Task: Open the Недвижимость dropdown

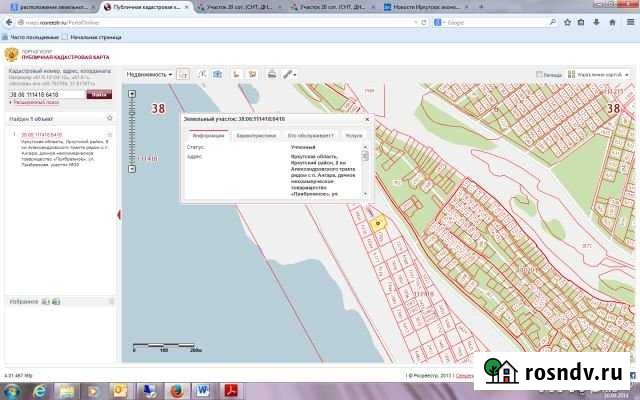Action: click(x=150, y=74)
